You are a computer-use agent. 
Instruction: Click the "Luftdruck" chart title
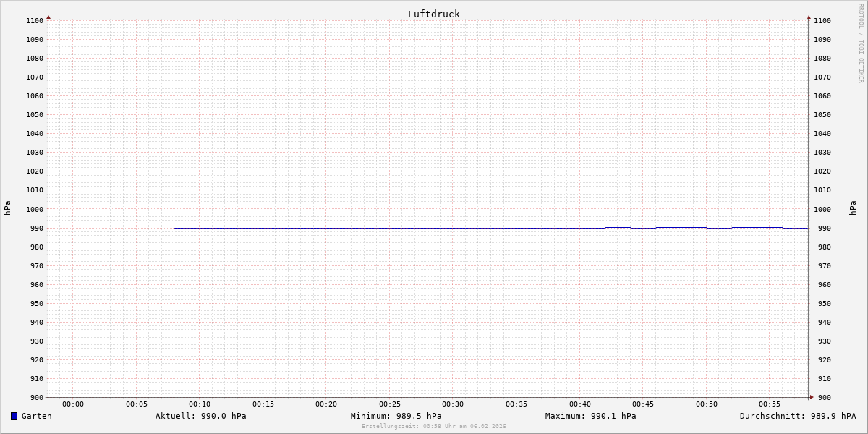coord(433,14)
